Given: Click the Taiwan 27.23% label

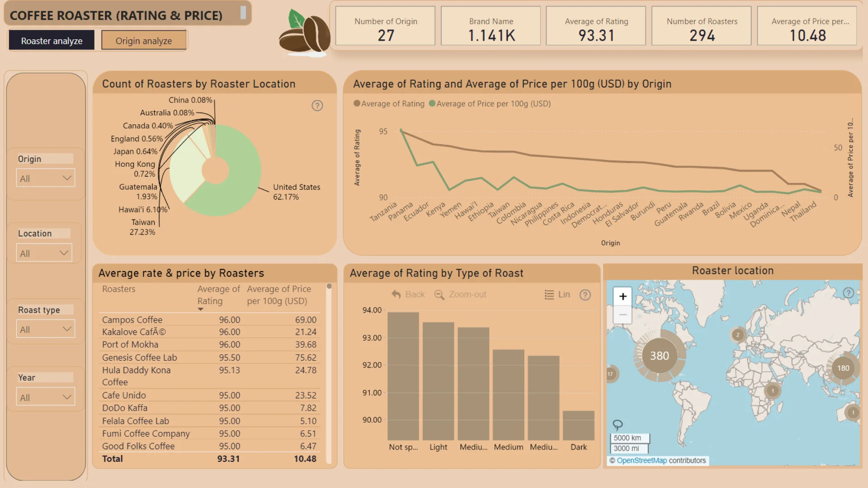Looking at the screenshot, I should (142, 227).
